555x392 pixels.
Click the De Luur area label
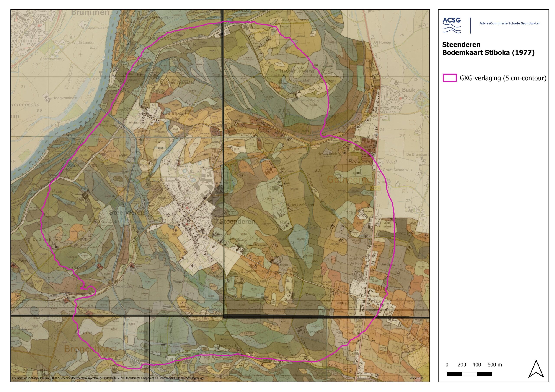click(x=85, y=332)
